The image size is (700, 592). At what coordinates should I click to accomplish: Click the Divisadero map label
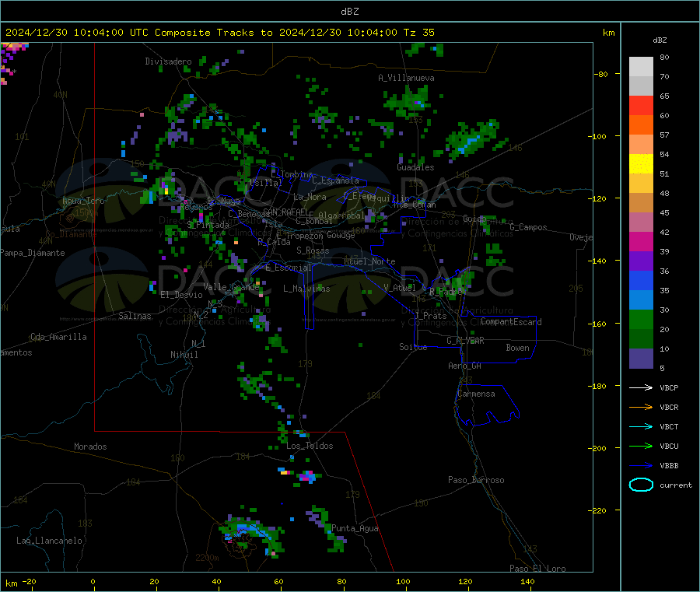tap(168, 61)
